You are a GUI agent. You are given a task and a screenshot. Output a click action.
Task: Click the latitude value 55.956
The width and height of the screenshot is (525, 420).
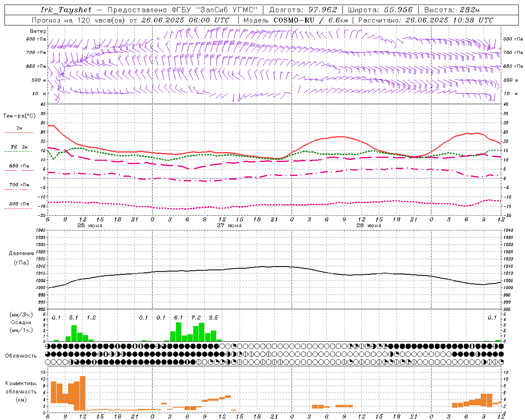[398, 10]
